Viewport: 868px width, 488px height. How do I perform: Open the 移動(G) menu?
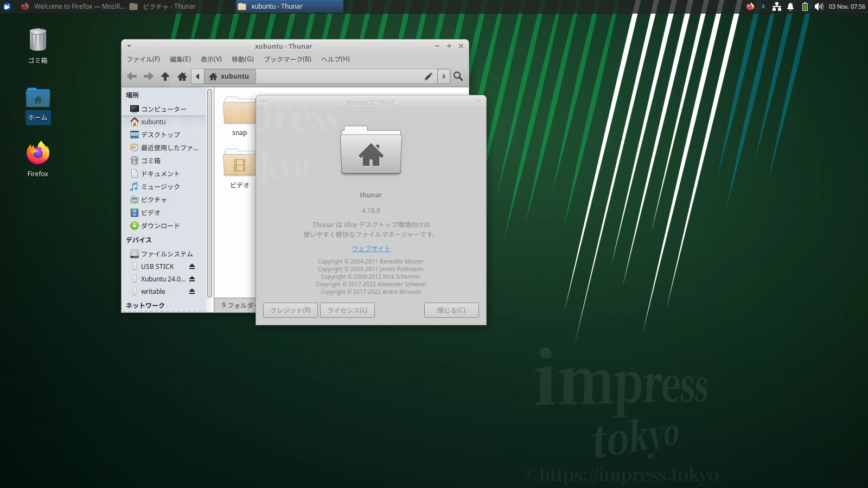(x=242, y=59)
